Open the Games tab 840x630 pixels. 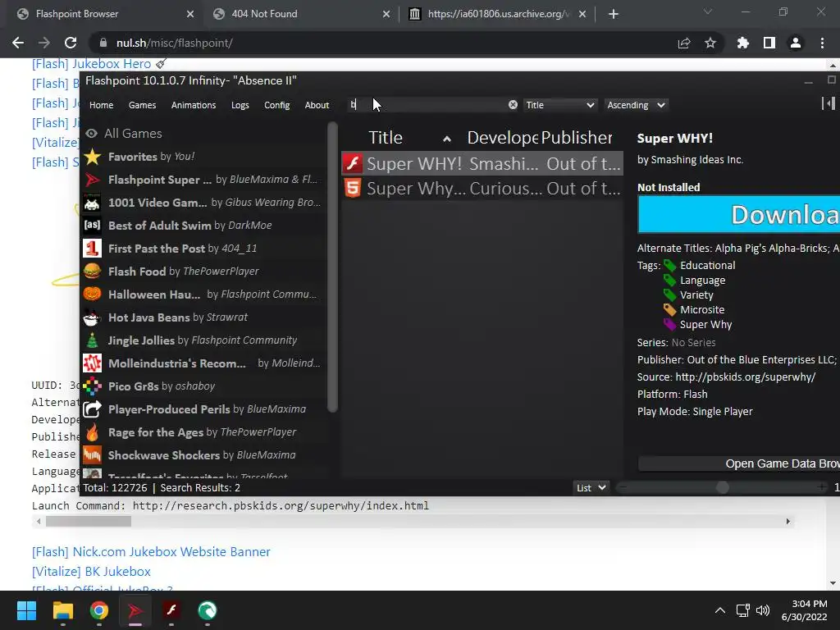tap(142, 105)
